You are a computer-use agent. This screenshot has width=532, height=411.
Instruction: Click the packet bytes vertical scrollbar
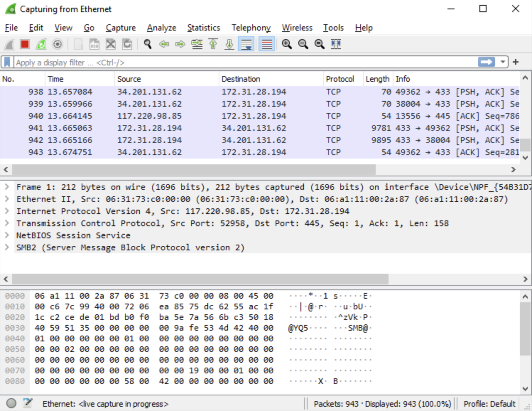click(525, 329)
